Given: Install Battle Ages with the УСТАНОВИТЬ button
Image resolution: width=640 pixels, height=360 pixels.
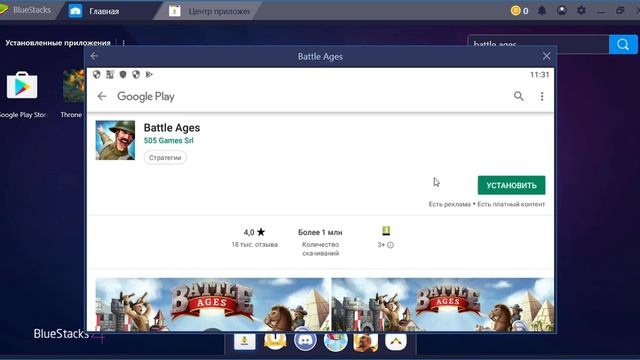Looking at the screenshot, I should pyautogui.click(x=511, y=185).
